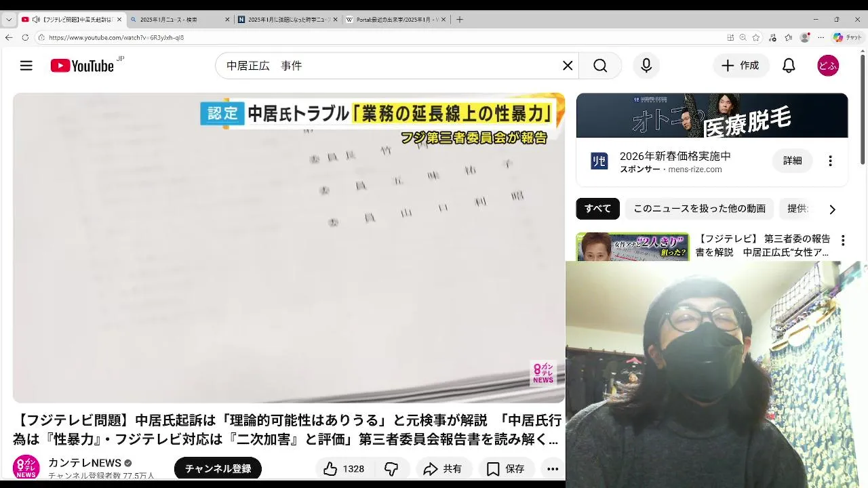Reload the page

pyautogui.click(x=25, y=37)
